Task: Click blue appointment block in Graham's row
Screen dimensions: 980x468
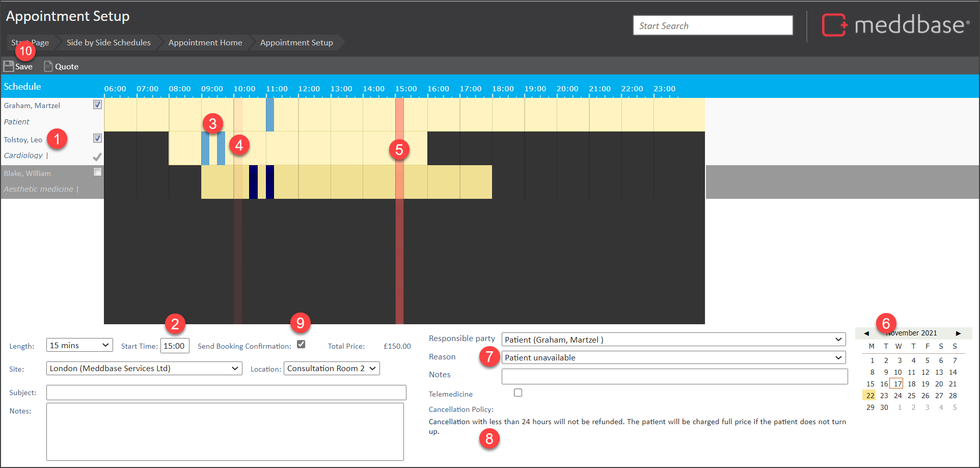Action: click(x=269, y=115)
